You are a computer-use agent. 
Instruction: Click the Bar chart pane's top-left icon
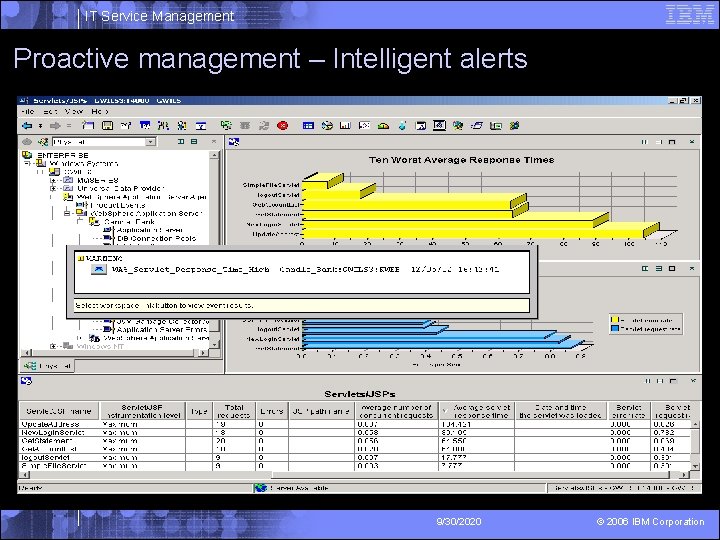point(234,142)
